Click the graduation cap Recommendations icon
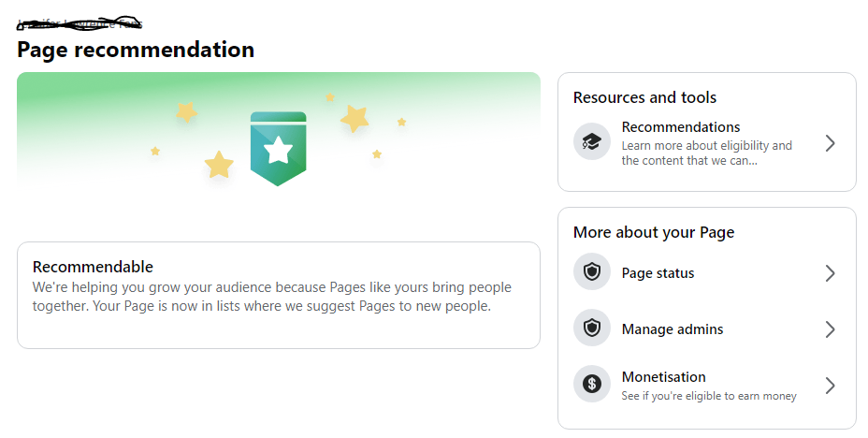Image resolution: width=868 pixels, height=438 pixels. click(592, 141)
